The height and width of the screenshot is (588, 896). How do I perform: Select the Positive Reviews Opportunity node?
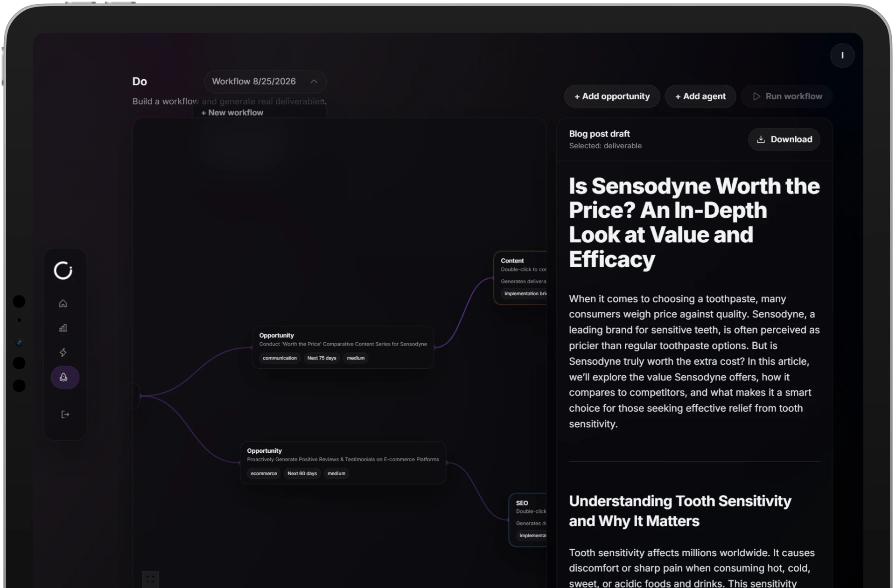[x=343, y=463]
